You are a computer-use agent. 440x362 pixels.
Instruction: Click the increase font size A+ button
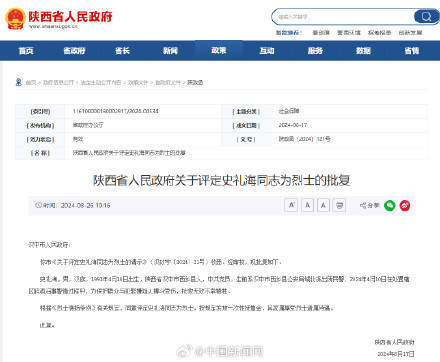(x=291, y=205)
